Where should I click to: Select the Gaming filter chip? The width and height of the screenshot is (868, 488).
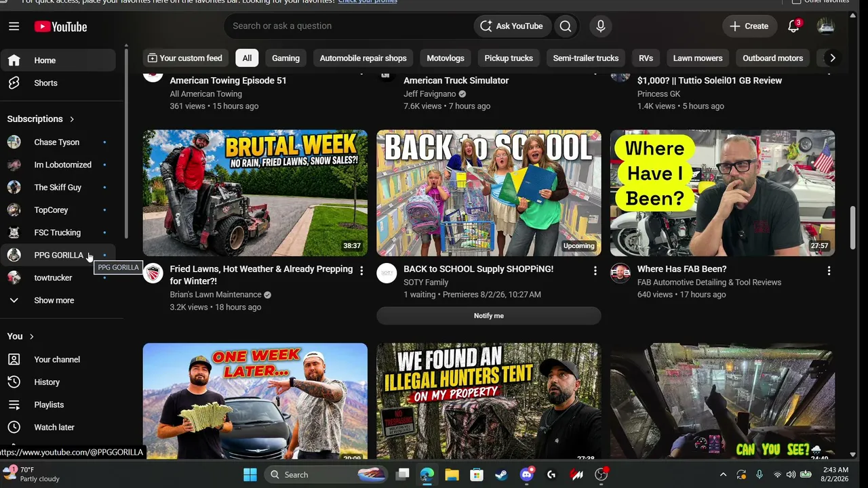tap(285, 58)
